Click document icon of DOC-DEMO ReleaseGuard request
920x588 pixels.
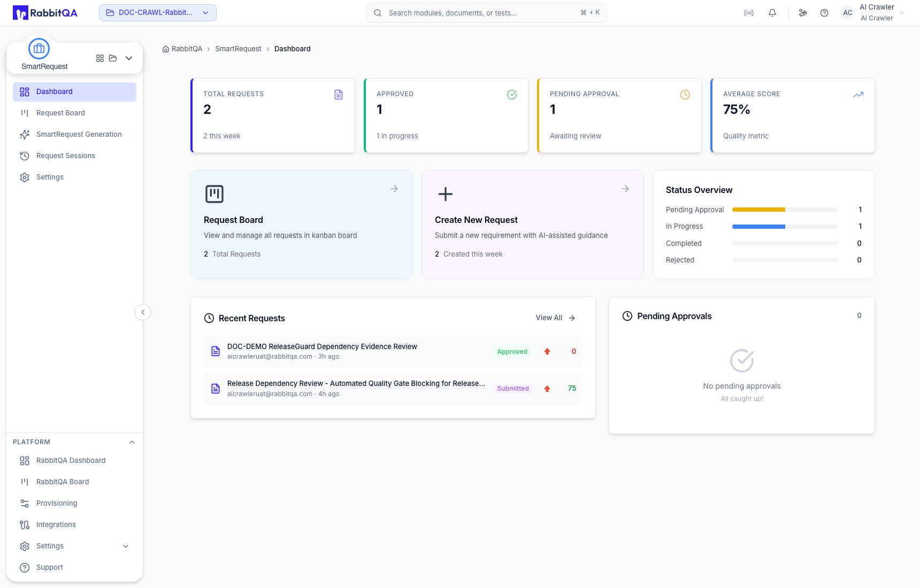tap(216, 351)
